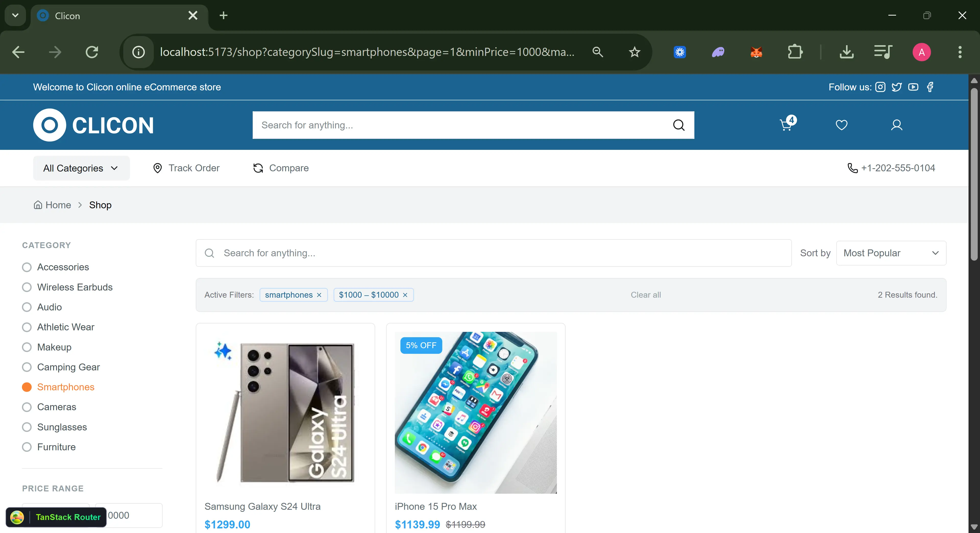980x533 pixels.
Task: Select the Furniture category
Action: pyautogui.click(x=49, y=447)
